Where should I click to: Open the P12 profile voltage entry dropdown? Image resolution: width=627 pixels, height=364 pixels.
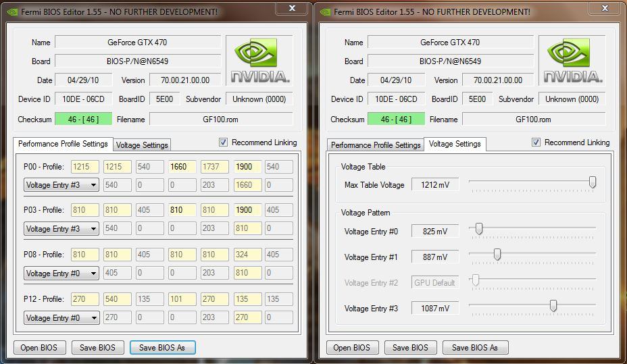point(61,318)
